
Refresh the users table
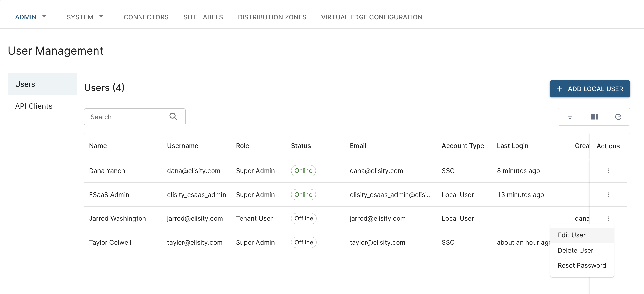(618, 117)
